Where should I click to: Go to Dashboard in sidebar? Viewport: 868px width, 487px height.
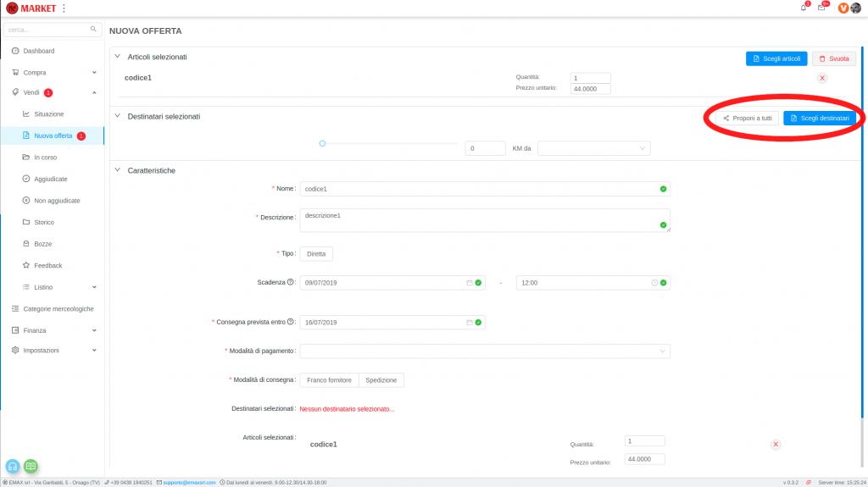point(38,51)
